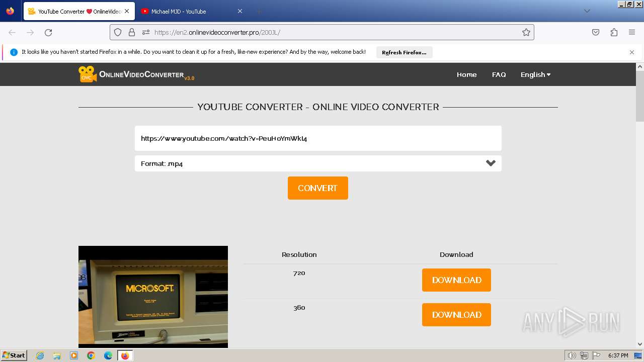The height and width of the screenshot is (362, 644).
Task: Launch Microsoft Edge from the taskbar
Action: click(108, 355)
